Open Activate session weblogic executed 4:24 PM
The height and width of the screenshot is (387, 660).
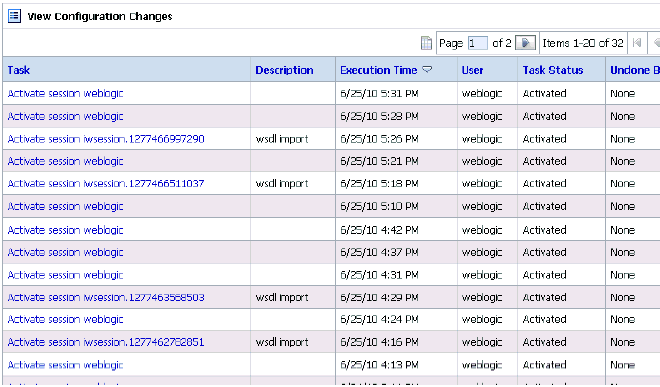coord(65,320)
